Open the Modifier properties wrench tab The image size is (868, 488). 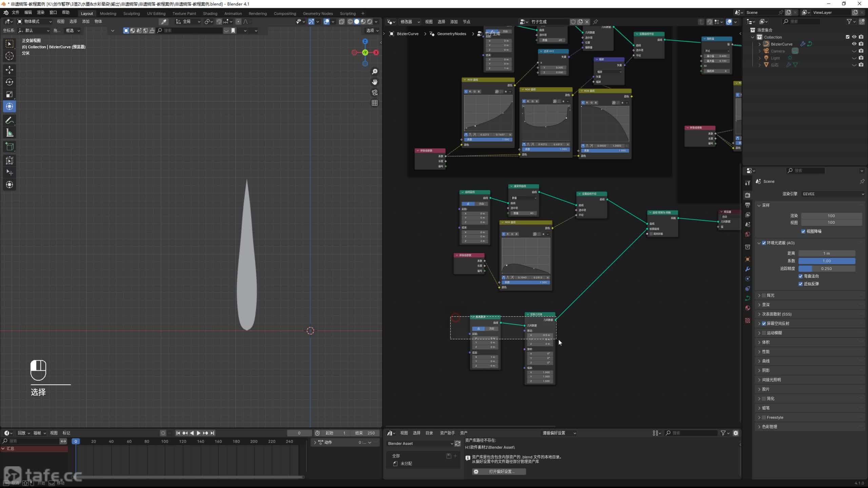coord(748,269)
